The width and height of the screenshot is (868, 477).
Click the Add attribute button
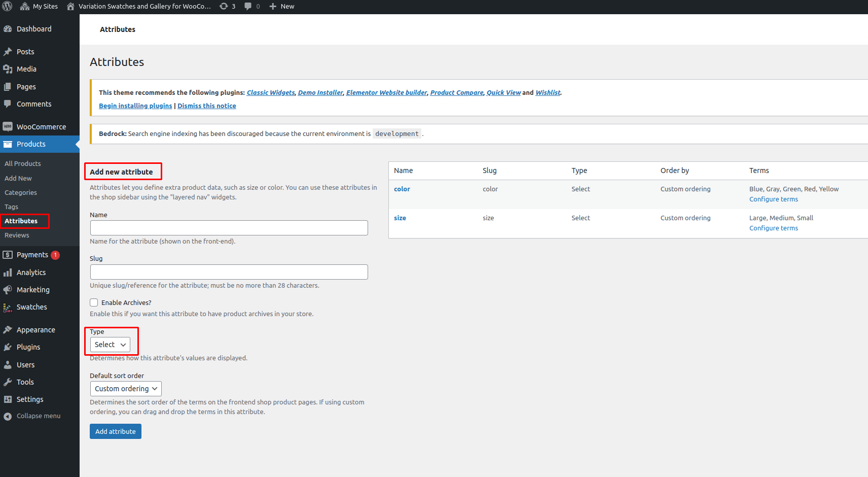tap(115, 431)
